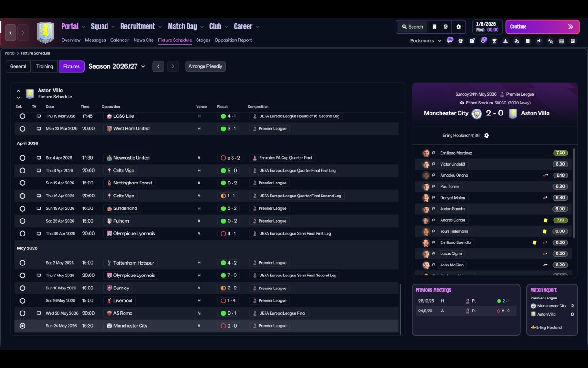Select the Newcastle United fixture radio button
This screenshot has height=368, width=588.
pyautogui.click(x=23, y=158)
